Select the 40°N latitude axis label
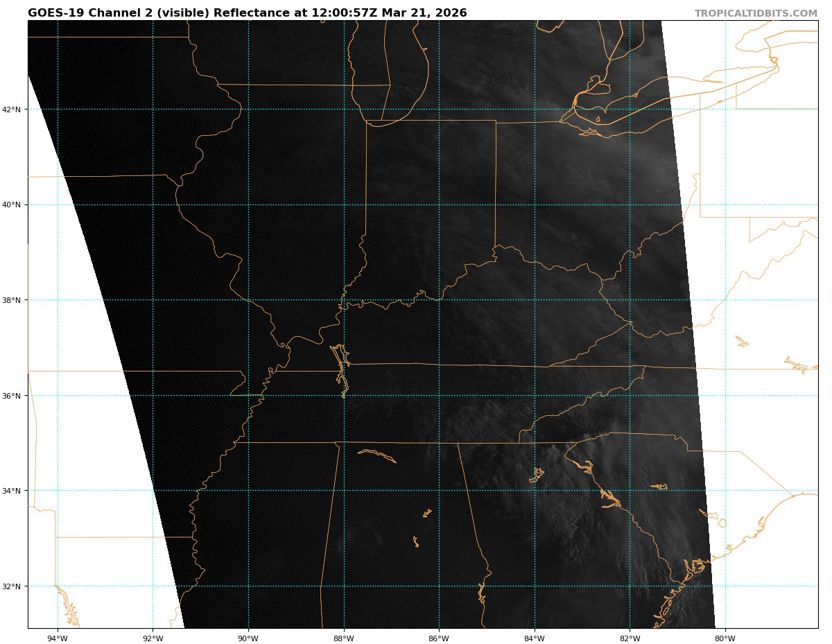The width and height of the screenshot is (832, 644). [14, 204]
